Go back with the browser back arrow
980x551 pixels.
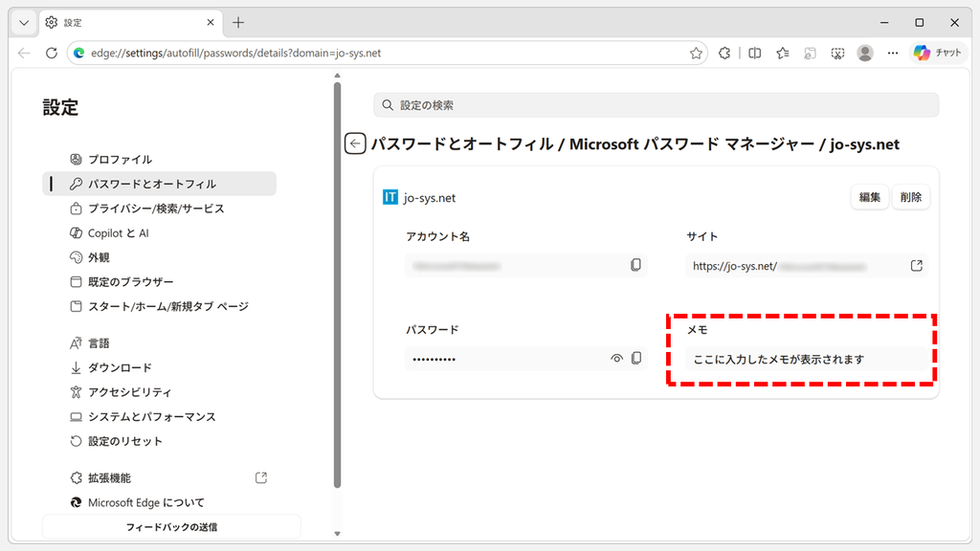[24, 54]
